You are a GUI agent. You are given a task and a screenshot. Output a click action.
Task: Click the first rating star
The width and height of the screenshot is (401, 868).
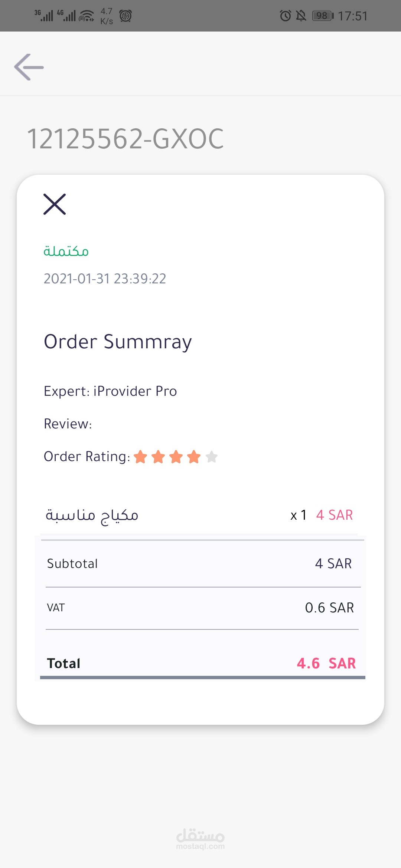(140, 457)
